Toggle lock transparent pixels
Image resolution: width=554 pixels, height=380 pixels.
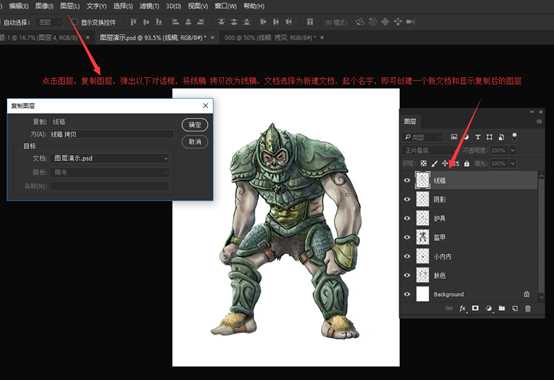click(423, 164)
